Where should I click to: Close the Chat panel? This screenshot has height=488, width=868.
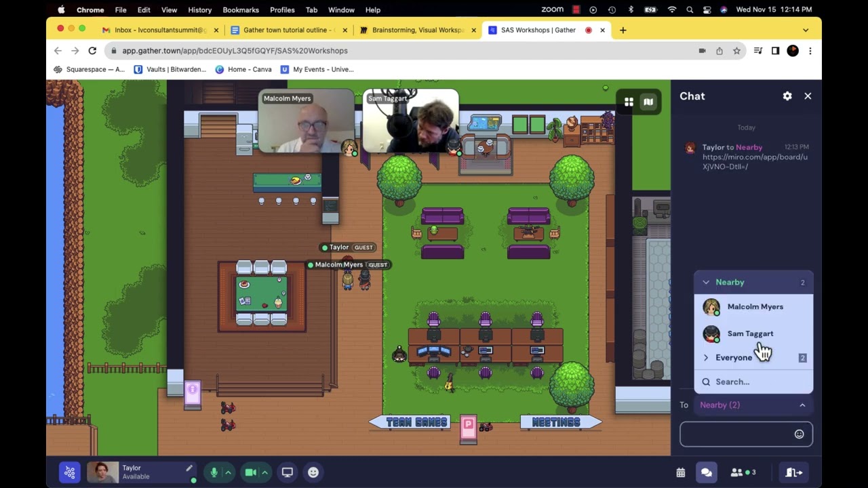coord(808,96)
